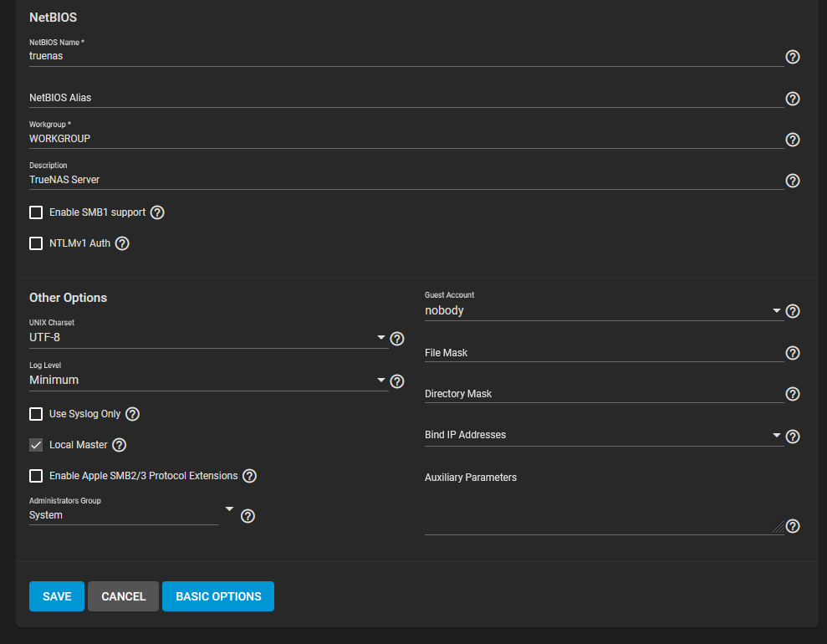Image resolution: width=827 pixels, height=644 pixels.
Task: Grab the Auxiliary Parameters resize handle
Action: click(778, 527)
